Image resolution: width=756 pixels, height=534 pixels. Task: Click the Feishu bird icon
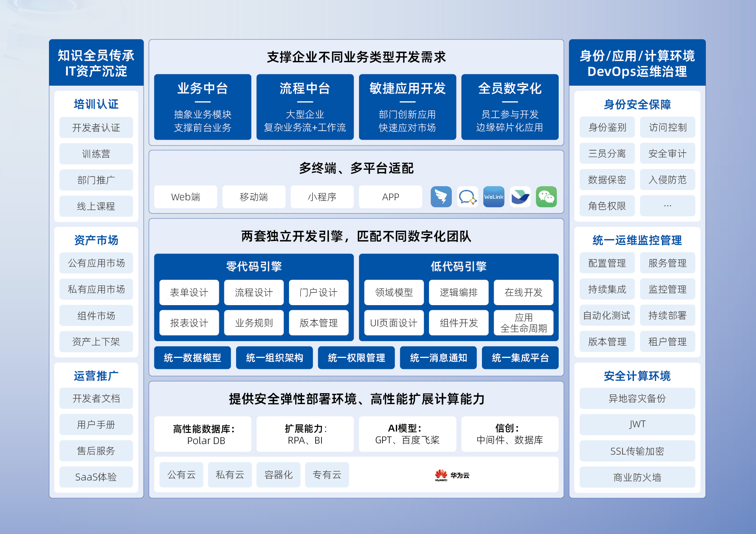tap(520, 197)
